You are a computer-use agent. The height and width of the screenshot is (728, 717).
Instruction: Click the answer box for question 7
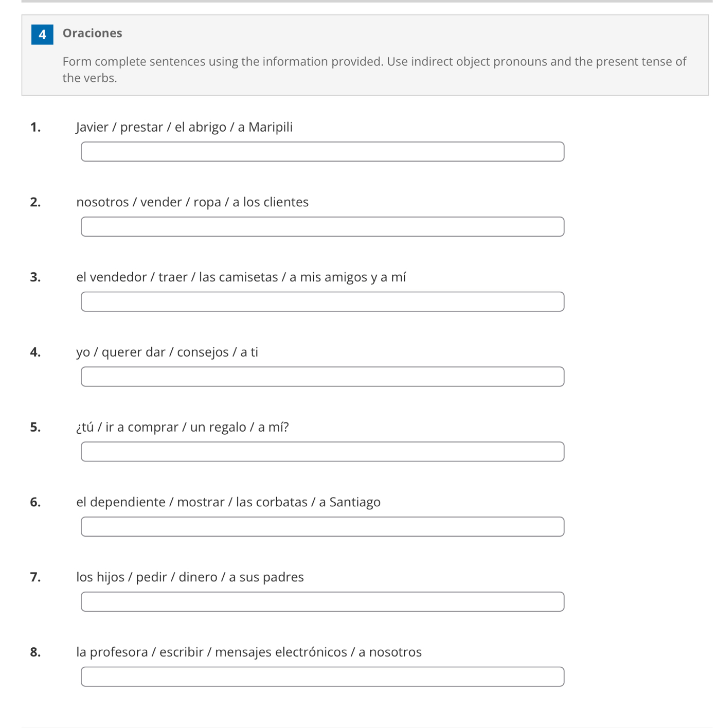322,601
